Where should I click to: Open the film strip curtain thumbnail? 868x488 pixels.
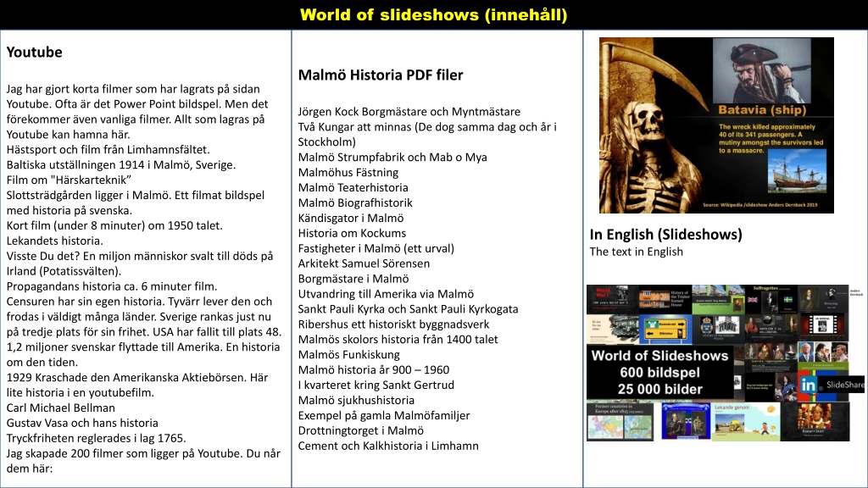pyautogui.click(x=823, y=329)
